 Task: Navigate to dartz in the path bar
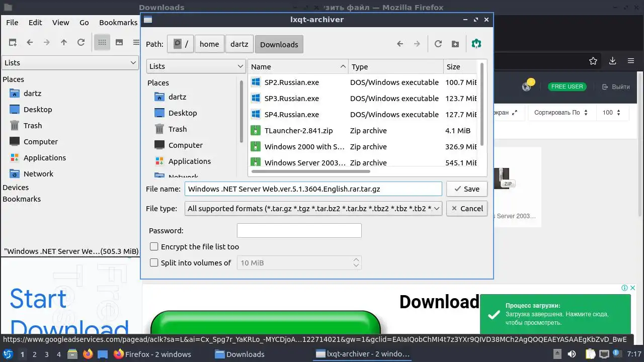[x=239, y=44]
